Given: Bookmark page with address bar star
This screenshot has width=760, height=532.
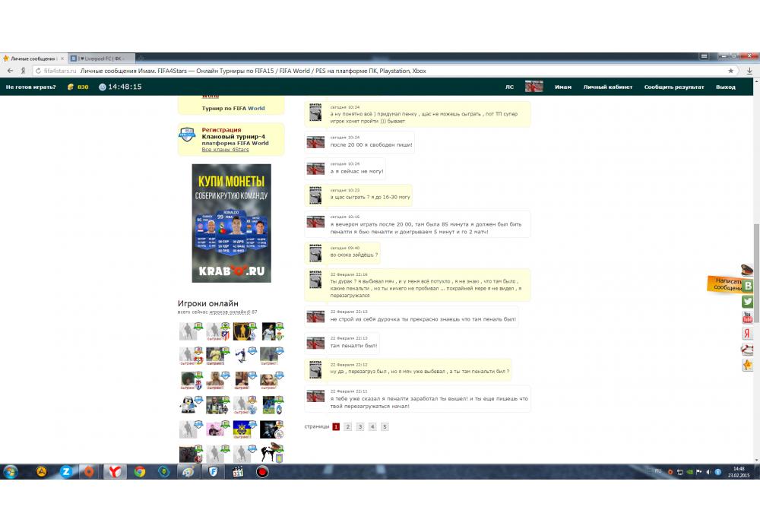Looking at the screenshot, I should (x=731, y=71).
